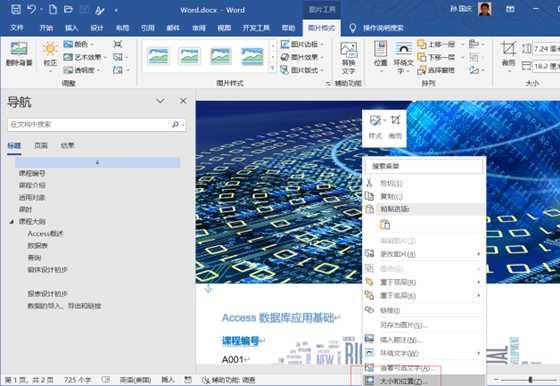Open the 透明度 transparency dropdown

[82, 70]
